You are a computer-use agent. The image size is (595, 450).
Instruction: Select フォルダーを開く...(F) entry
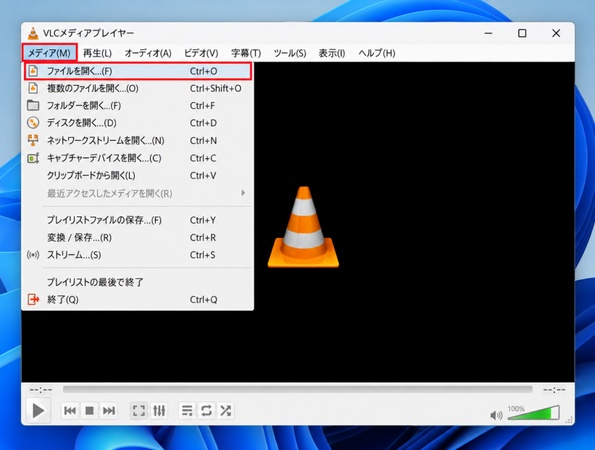[x=138, y=105]
